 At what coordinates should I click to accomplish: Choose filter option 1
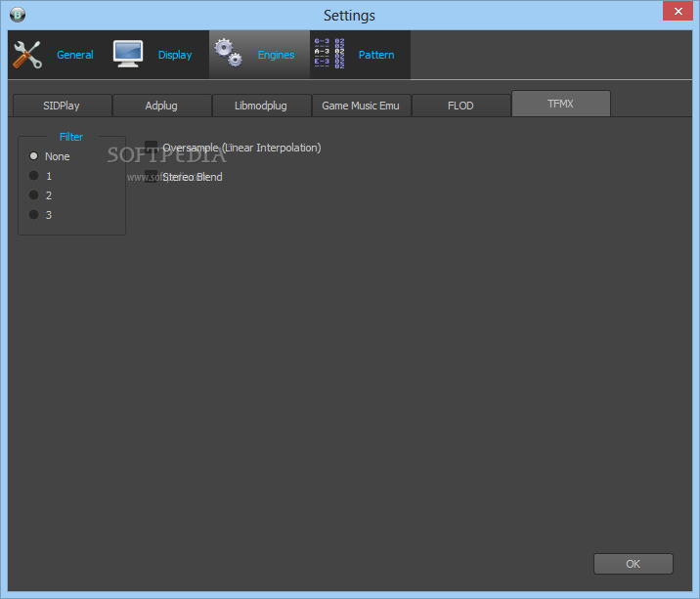pos(33,176)
